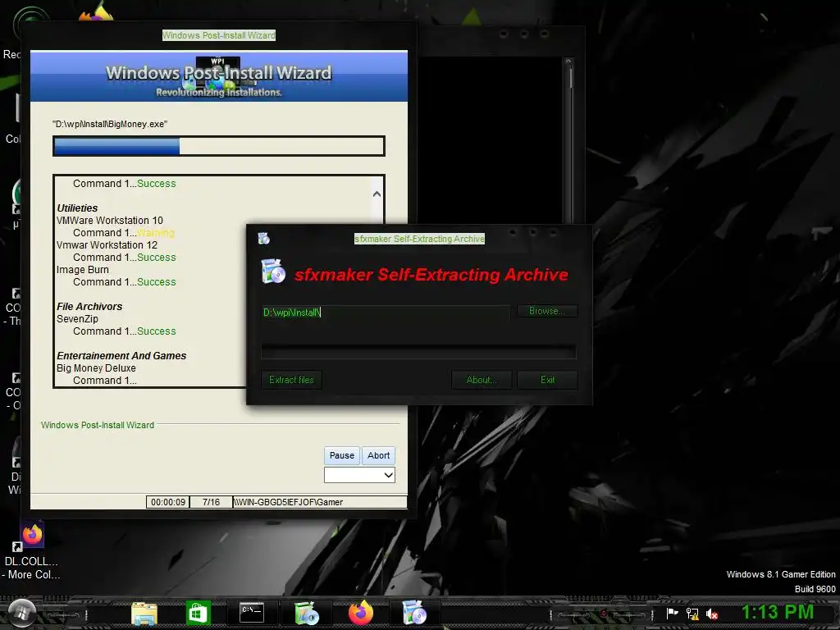The height and width of the screenshot is (630, 840).
Task: Switch to the command prompt taskbar window
Action: [x=252, y=613]
